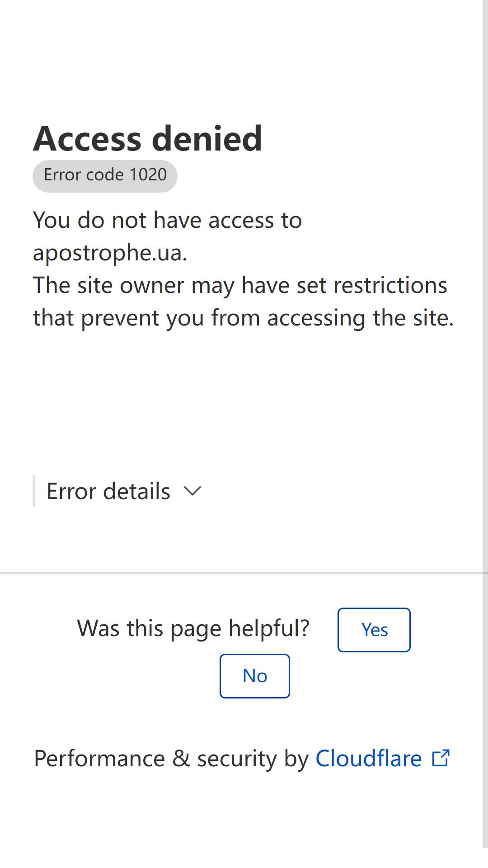488x868 pixels.
Task: Click the external link icon after Cloudflare
Action: coord(441,758)
